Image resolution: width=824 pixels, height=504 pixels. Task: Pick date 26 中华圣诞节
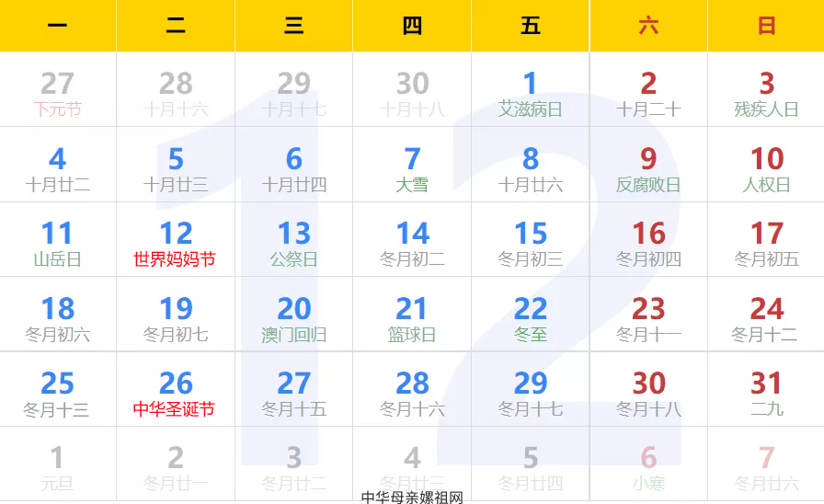tap(176, 389)
